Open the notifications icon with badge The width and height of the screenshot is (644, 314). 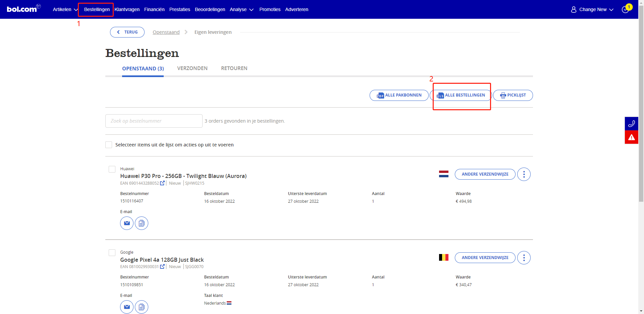pyautogui.click(x=626, y=9)
